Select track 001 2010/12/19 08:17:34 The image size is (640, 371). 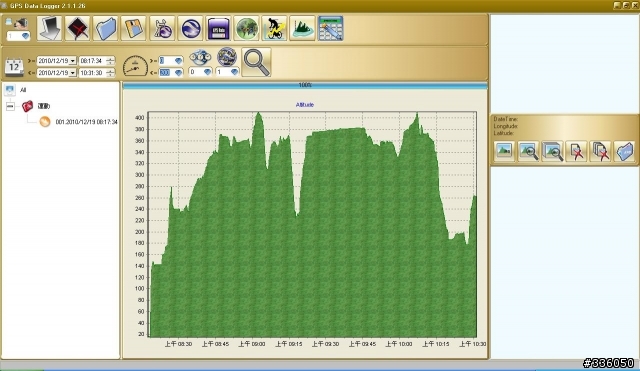pos(87,122)
